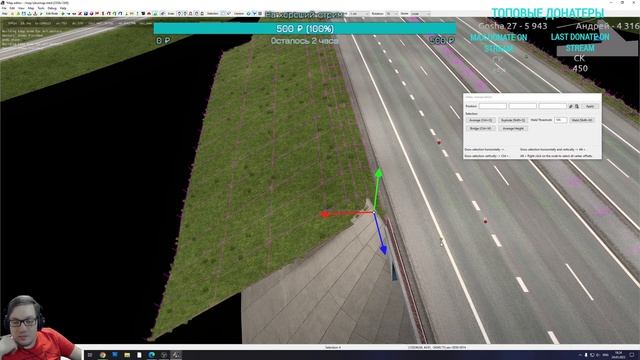Click the green arrow toolbar icon
This screenshot has width=640, height=360.
63,13
